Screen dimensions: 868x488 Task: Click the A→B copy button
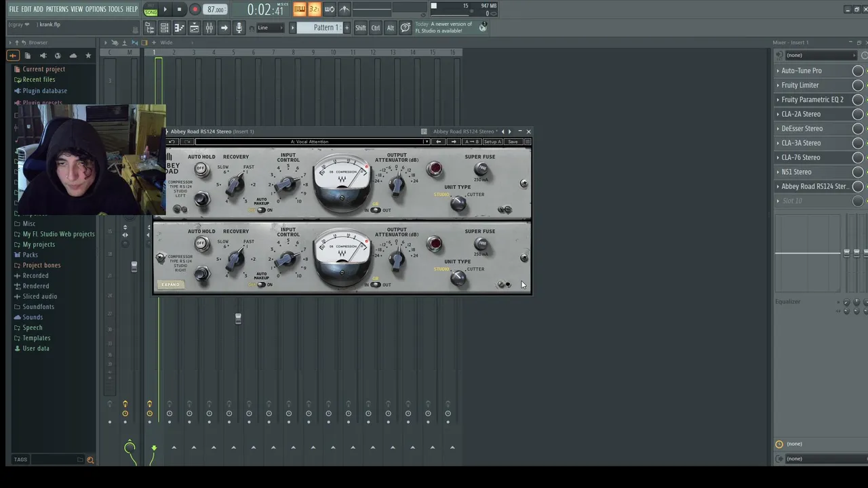471,142
